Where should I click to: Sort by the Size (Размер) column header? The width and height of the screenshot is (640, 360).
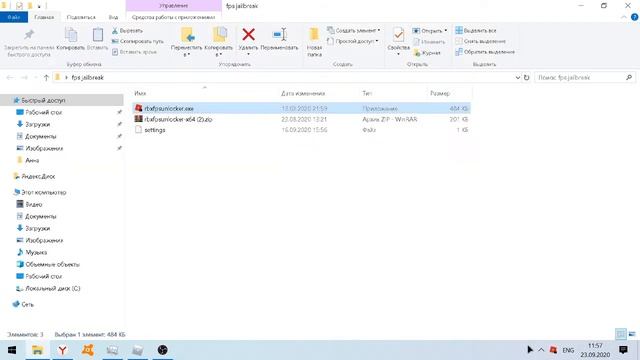pyautogui.click(x=440, y=93)
